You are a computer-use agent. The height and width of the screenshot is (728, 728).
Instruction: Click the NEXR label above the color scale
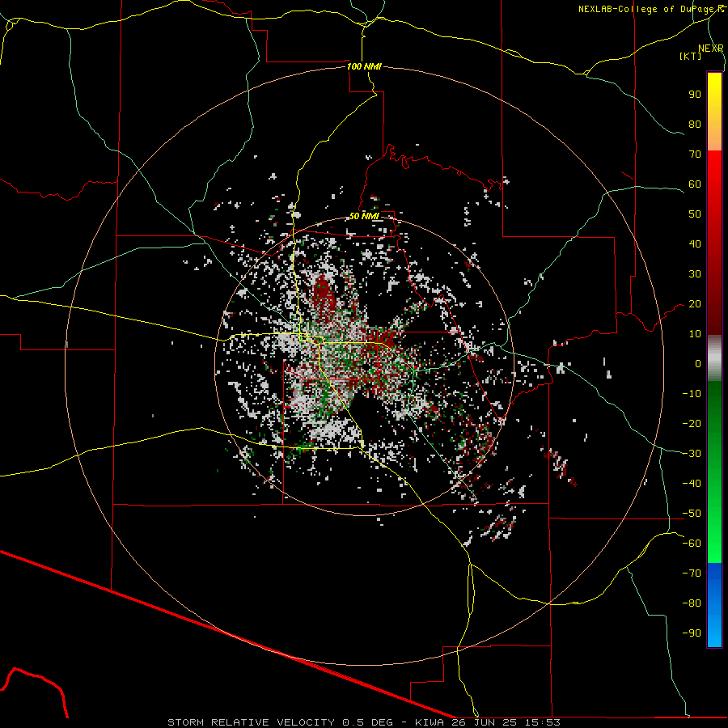click(711, 49)
